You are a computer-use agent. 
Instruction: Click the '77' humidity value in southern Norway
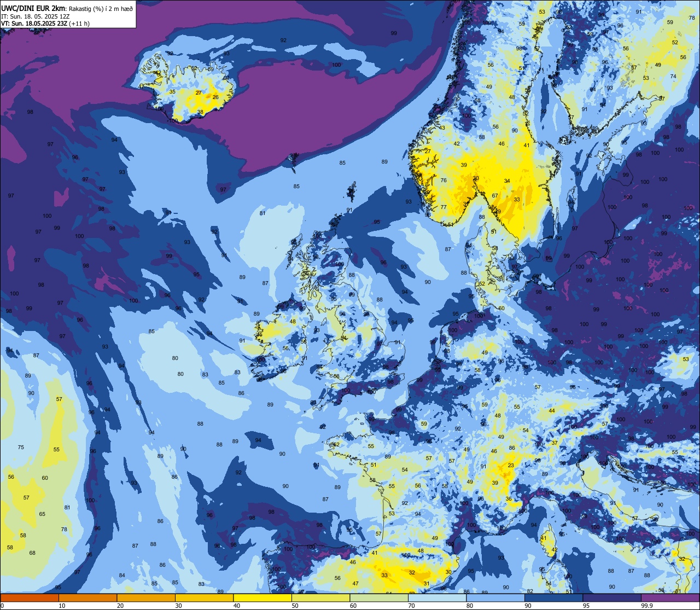point(444,207)
